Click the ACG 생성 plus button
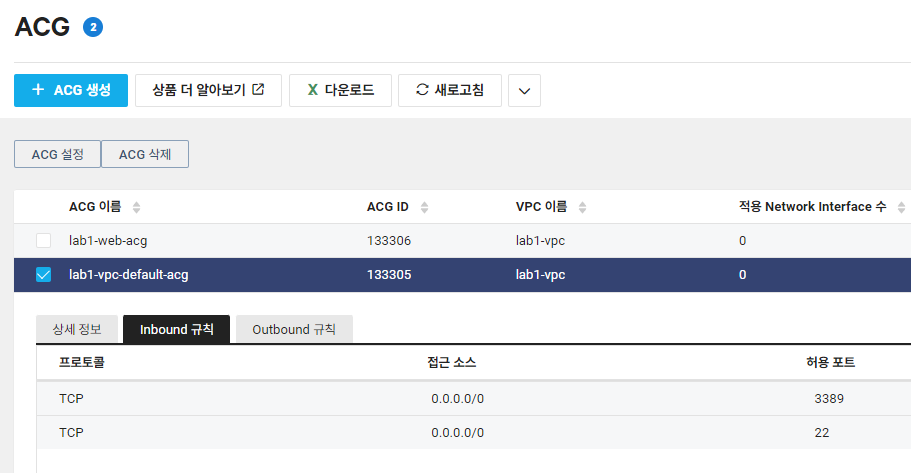Viewport: 911px width, 473px height. pyautogui.click(x=71, y=90)
